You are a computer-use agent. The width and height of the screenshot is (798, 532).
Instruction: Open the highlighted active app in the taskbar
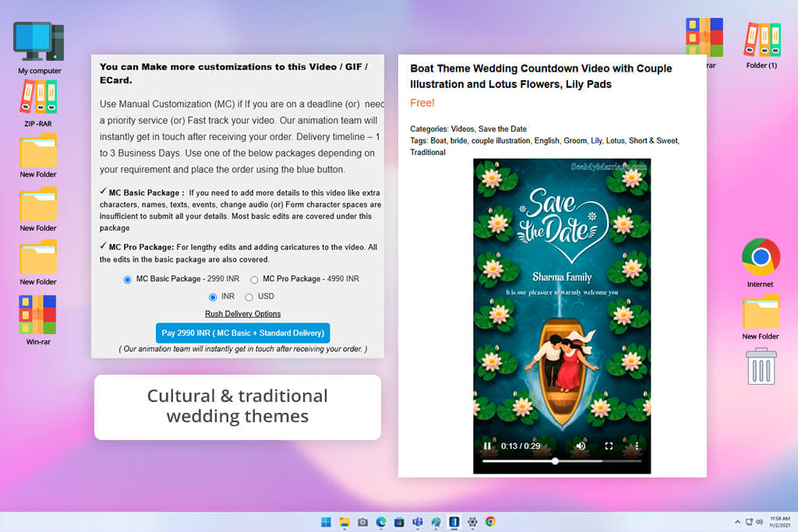(454, 522)
